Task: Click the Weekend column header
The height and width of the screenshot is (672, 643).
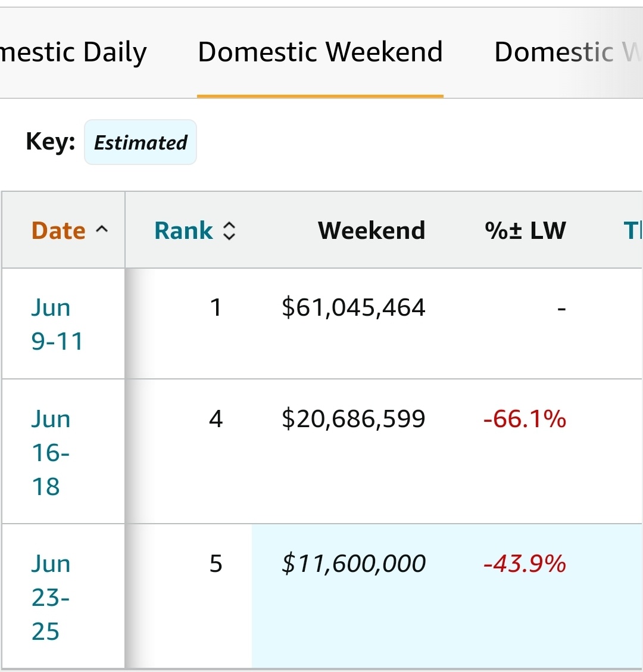Action: click(372, 231)
